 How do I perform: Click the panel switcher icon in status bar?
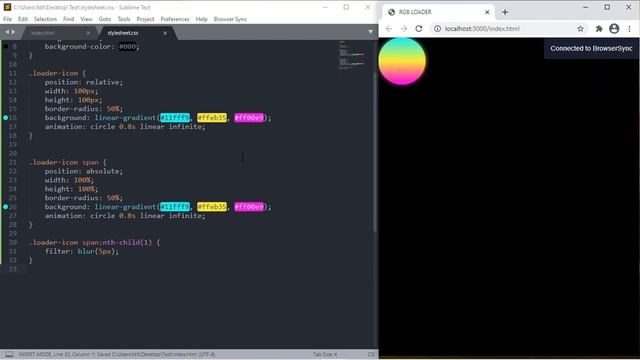point(9,354)
